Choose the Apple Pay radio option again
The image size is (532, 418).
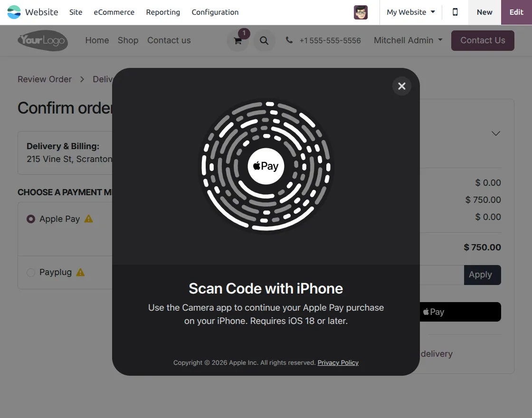30,218
